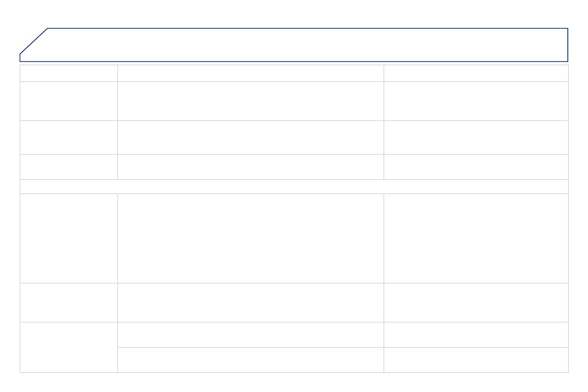
Task: Click the very last middle cell of the table
Action: click(250, 359)
